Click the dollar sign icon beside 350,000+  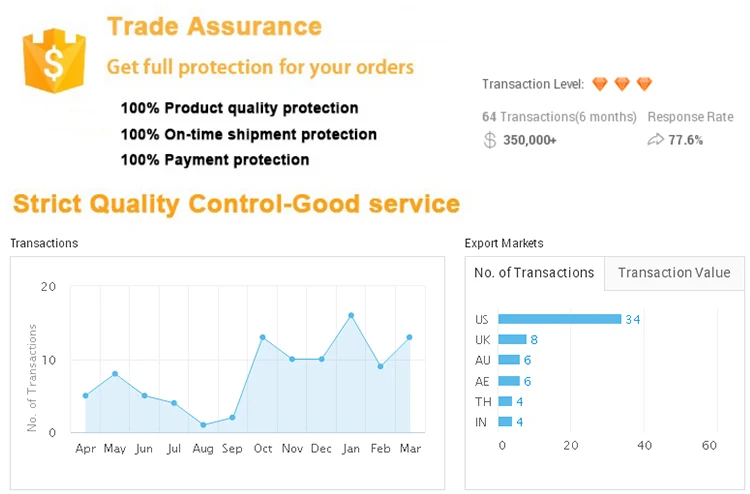(x=489, y=140)
